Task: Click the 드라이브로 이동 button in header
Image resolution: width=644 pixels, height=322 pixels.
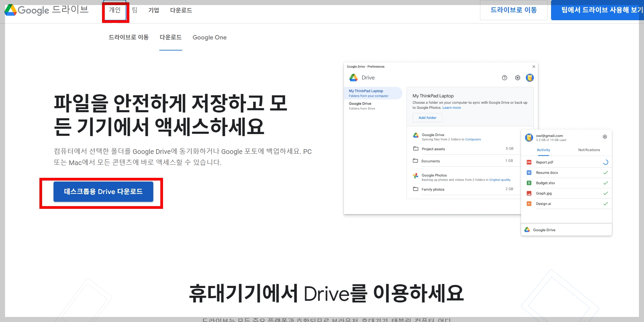Action: click(x=514, y=10)
